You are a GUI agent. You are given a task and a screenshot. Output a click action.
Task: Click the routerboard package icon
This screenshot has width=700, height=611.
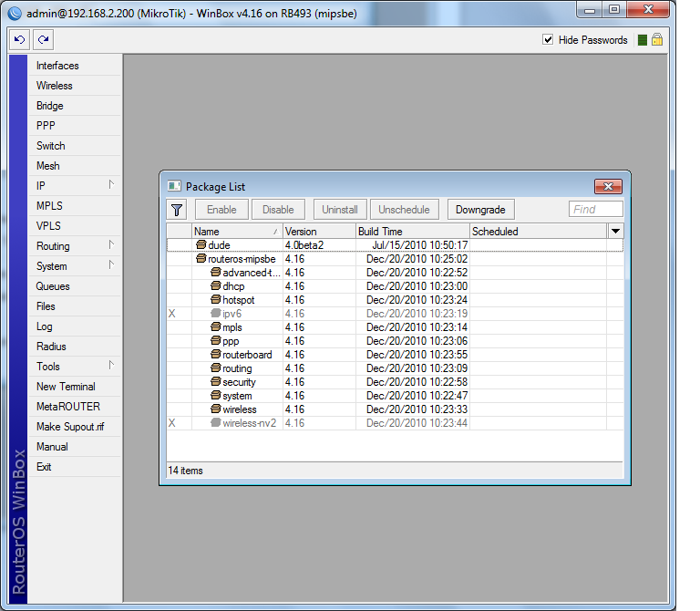tap(216, 354)
